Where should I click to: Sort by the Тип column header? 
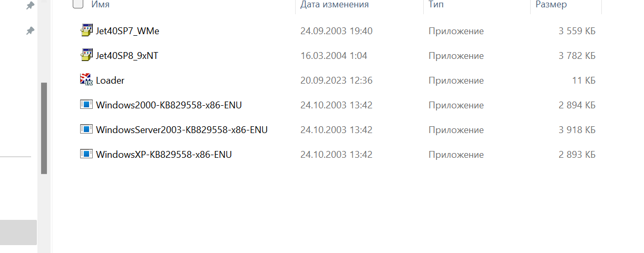[x=436, y=5]
